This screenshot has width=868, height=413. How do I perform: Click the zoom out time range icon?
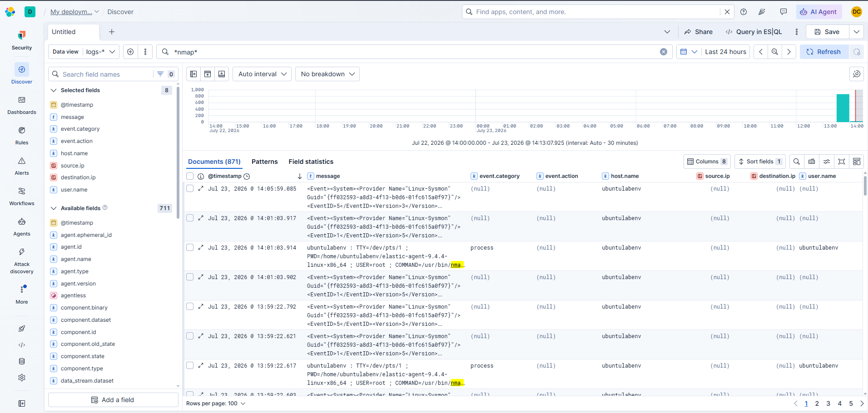tap(775, 52)
